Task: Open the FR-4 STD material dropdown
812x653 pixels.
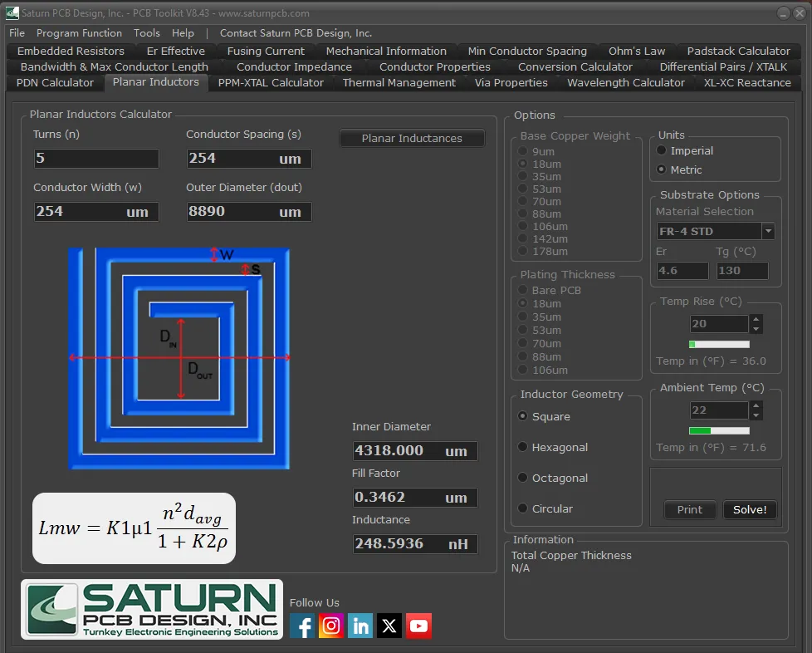Action: point(769,231)
